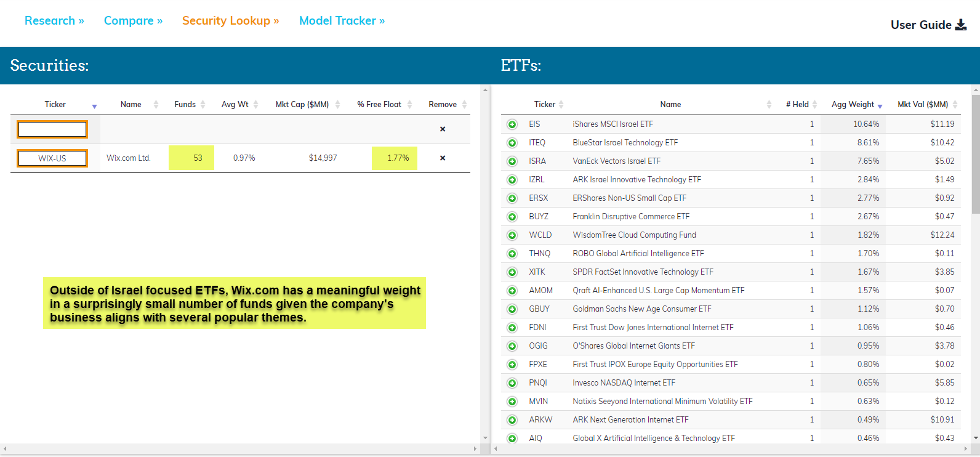
Task: Add the FPXE ETF with its green plus icon
Action: [x=512, y=365]
